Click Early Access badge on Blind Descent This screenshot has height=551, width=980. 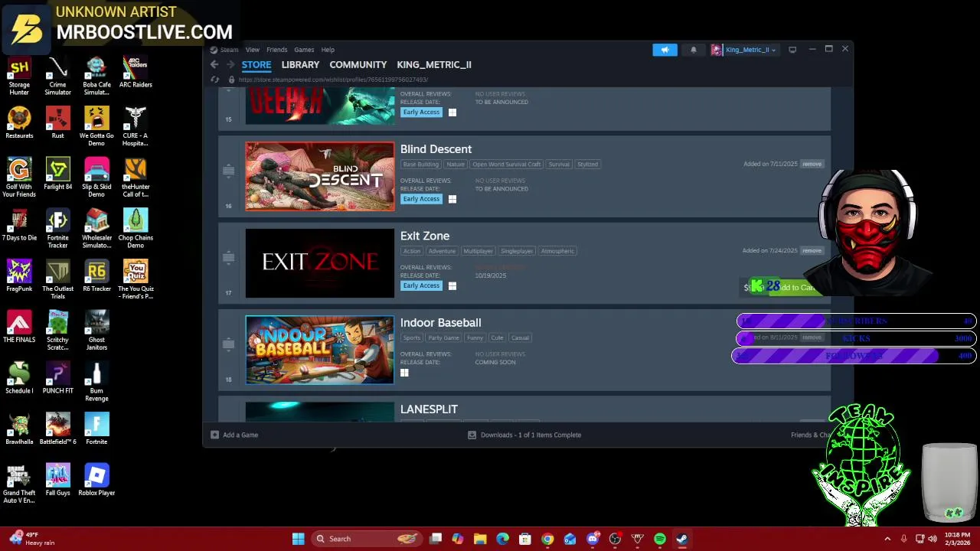(x=421, y=199)
